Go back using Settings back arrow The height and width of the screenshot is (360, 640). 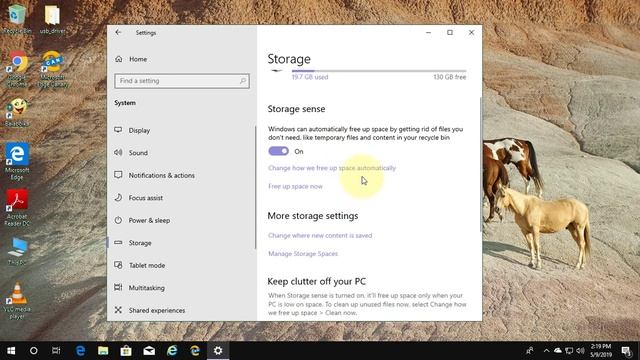pos(118,32)
